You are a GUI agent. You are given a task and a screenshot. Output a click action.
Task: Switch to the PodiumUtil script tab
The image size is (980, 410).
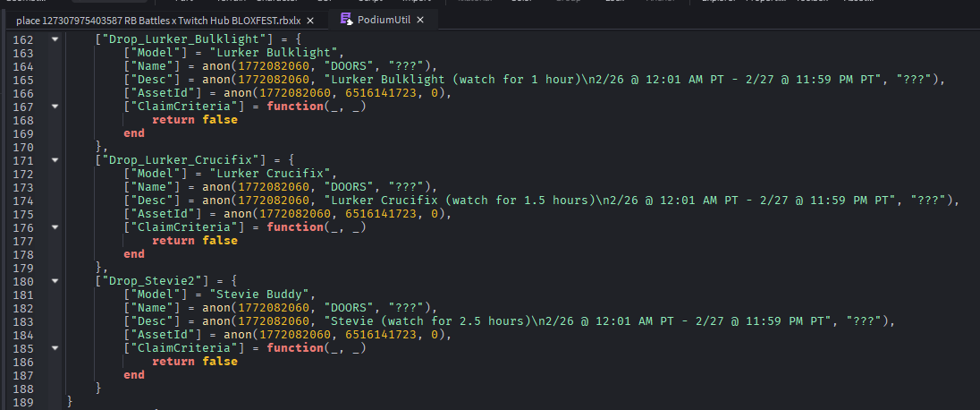point(383,20)
